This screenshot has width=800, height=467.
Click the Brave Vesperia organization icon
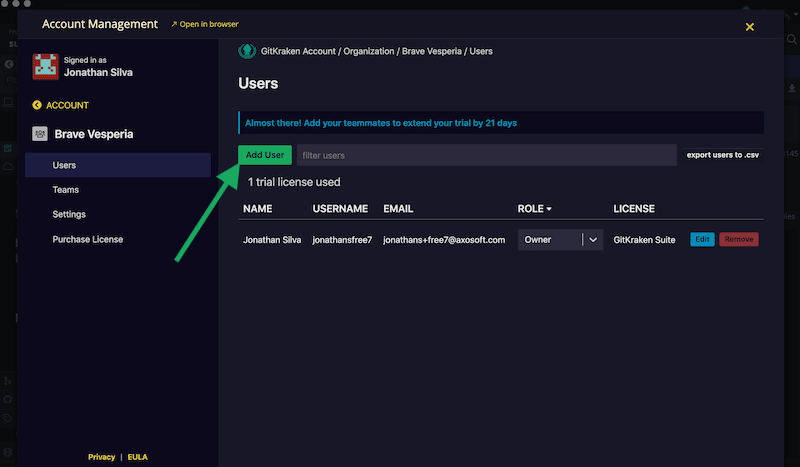tap(40, 133)
